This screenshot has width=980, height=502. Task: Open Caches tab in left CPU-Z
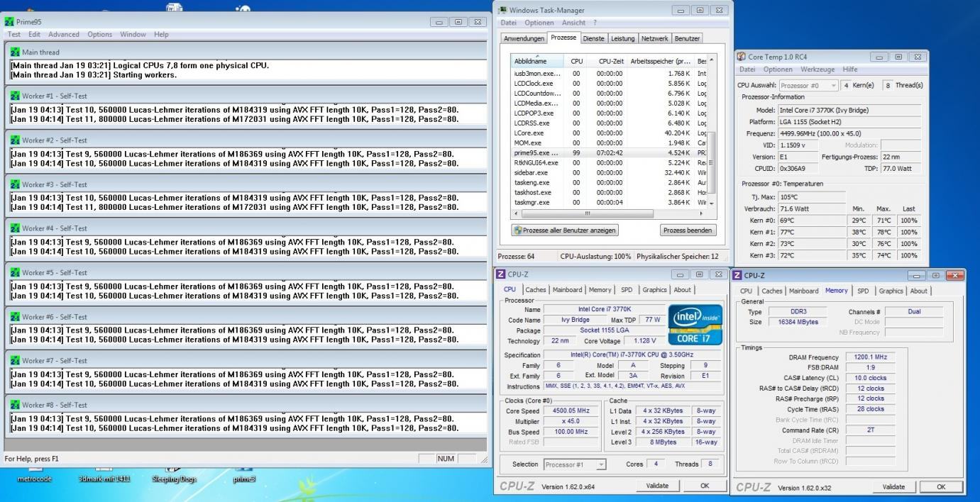tap(536, 289)
